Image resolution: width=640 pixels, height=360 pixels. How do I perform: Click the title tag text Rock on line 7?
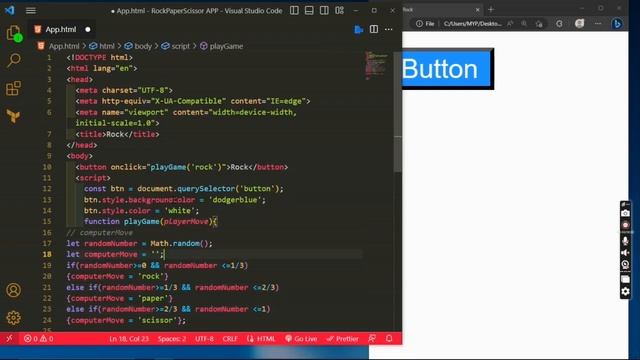pos(115,134)
